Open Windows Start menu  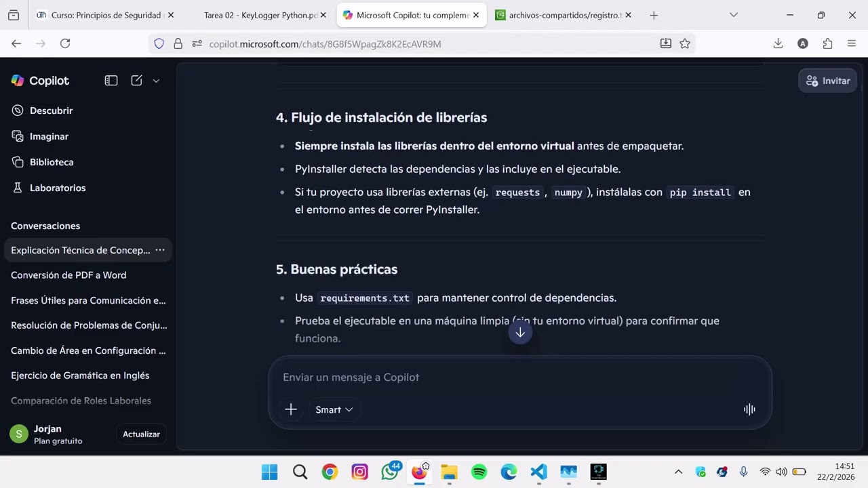tap(269, 472)
